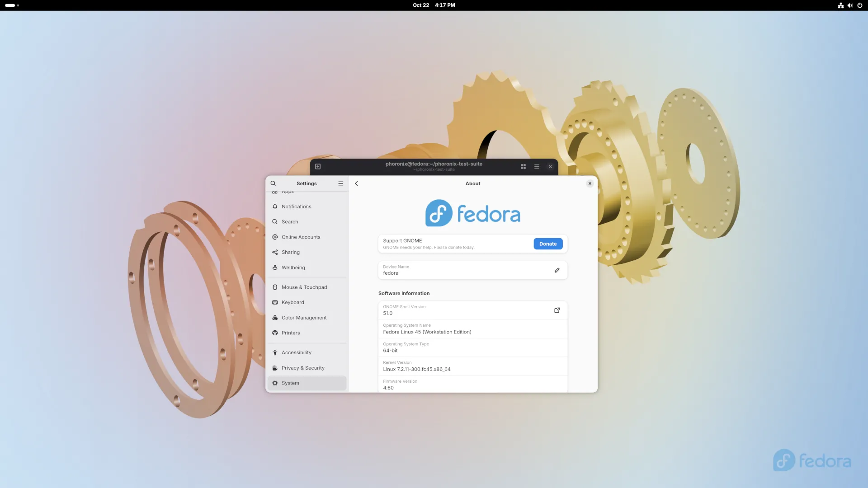Select Keyboard settings

pos(307,302)
